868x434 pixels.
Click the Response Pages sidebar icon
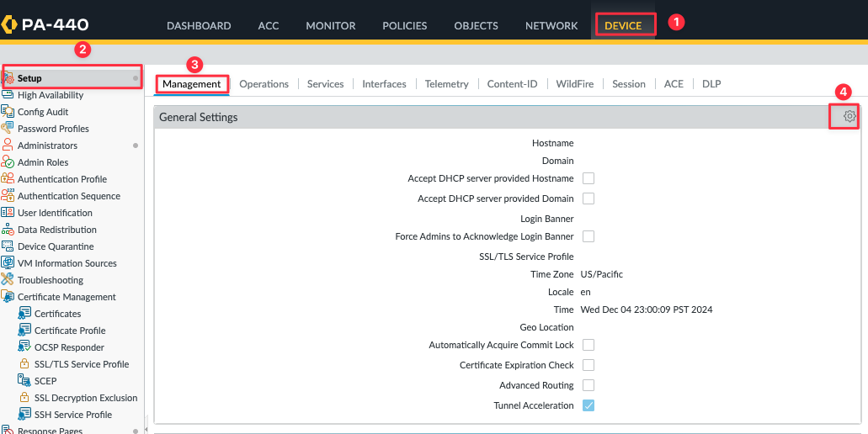click(8, 431)
